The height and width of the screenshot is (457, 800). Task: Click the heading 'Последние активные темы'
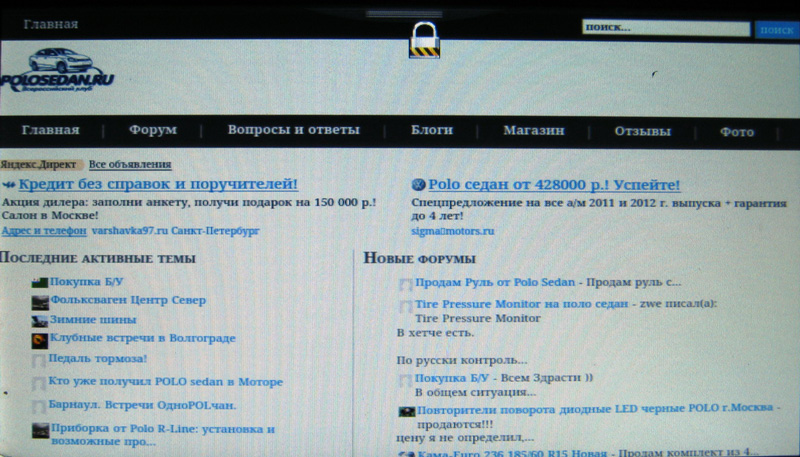coord(97,258)
